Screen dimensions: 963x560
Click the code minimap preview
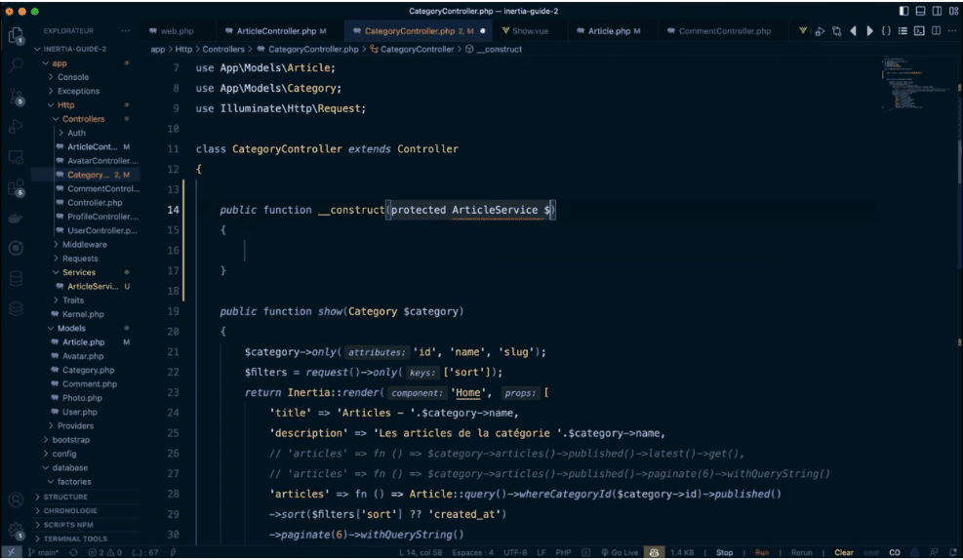903,83
